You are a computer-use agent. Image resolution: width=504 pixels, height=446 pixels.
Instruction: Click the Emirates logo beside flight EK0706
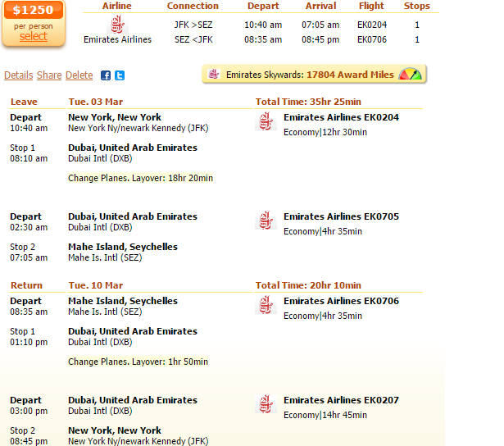[266, 304]
